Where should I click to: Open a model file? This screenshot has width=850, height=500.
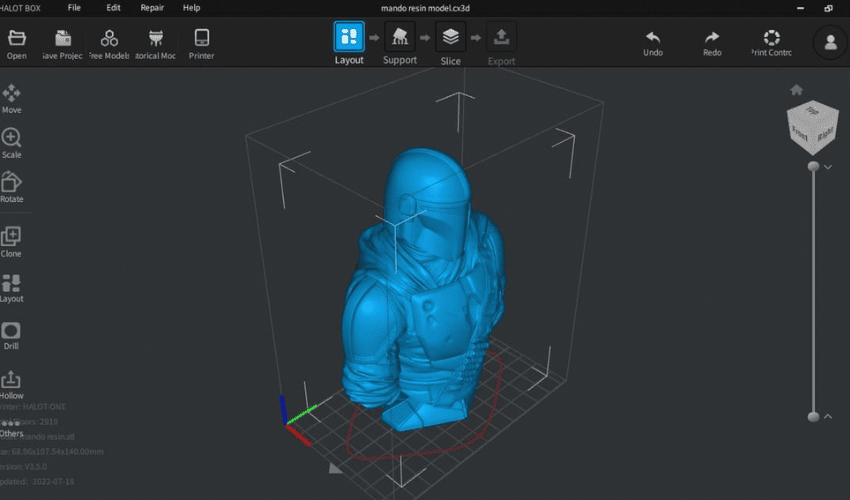[x=17, y=44]
